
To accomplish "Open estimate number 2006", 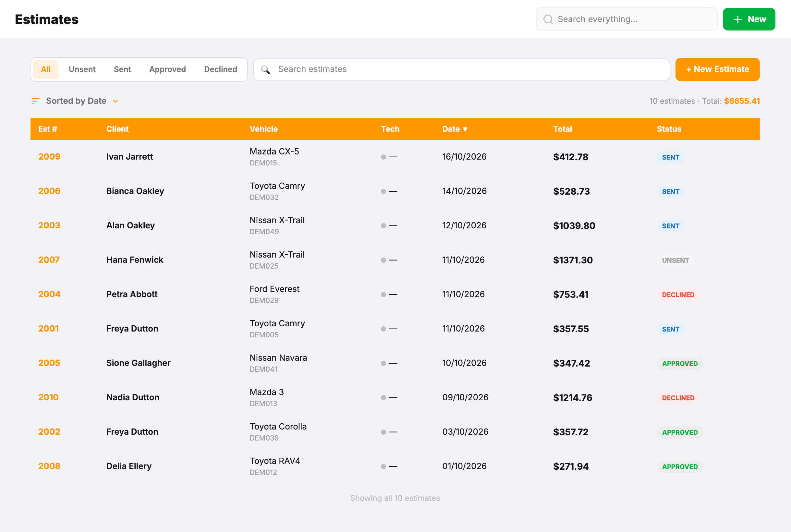I will coord(49,191).
